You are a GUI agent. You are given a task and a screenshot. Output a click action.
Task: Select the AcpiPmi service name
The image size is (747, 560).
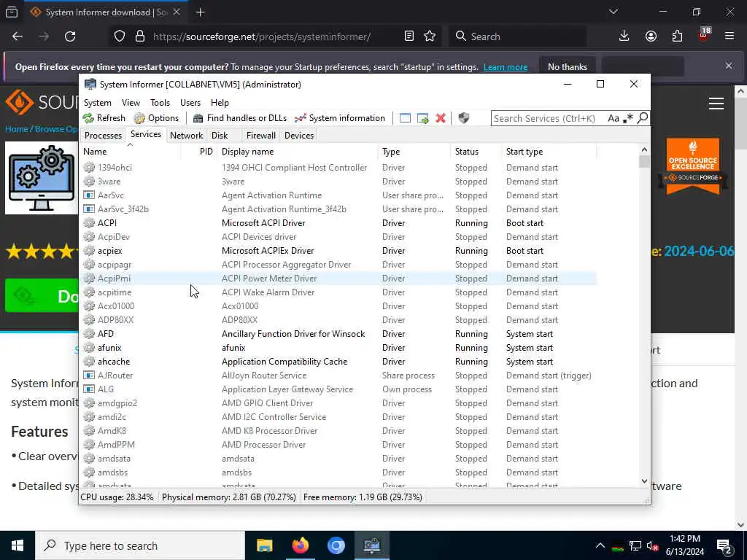coord(114,278)
